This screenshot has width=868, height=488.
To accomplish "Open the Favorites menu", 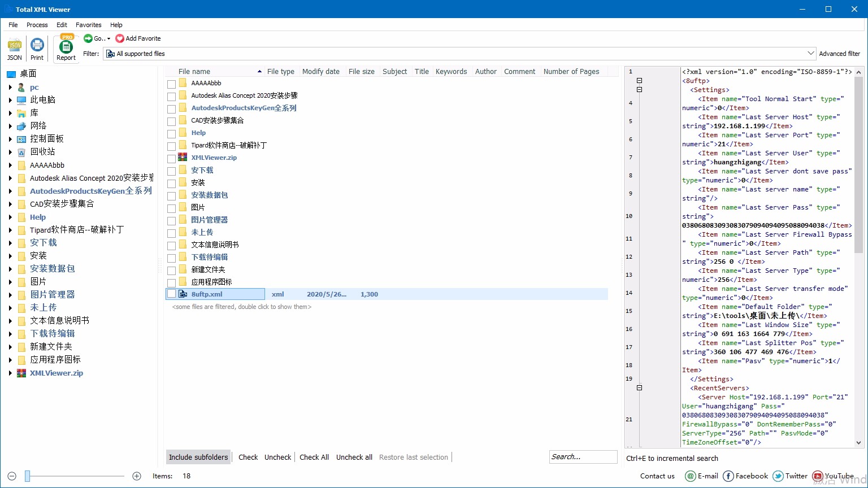I will click(88, 25).
